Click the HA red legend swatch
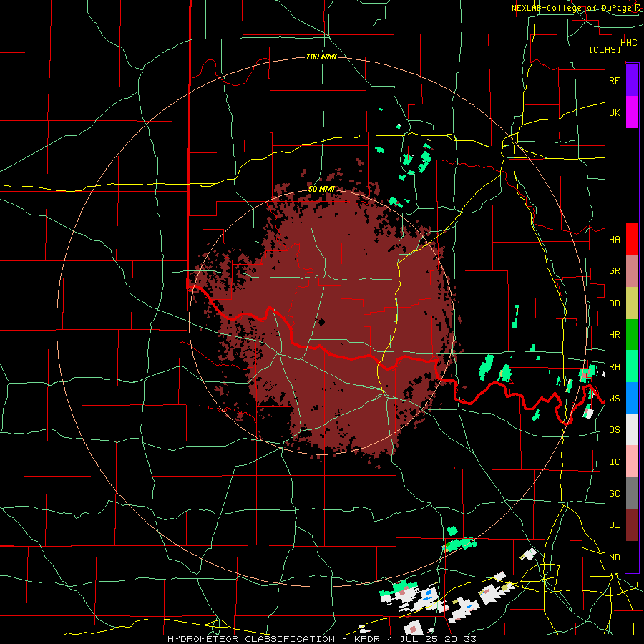 (632, 239)
